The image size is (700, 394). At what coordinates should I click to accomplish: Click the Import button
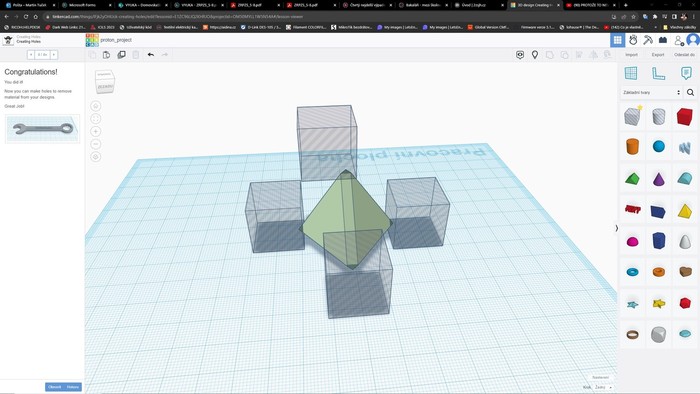[x=631, y=54]
